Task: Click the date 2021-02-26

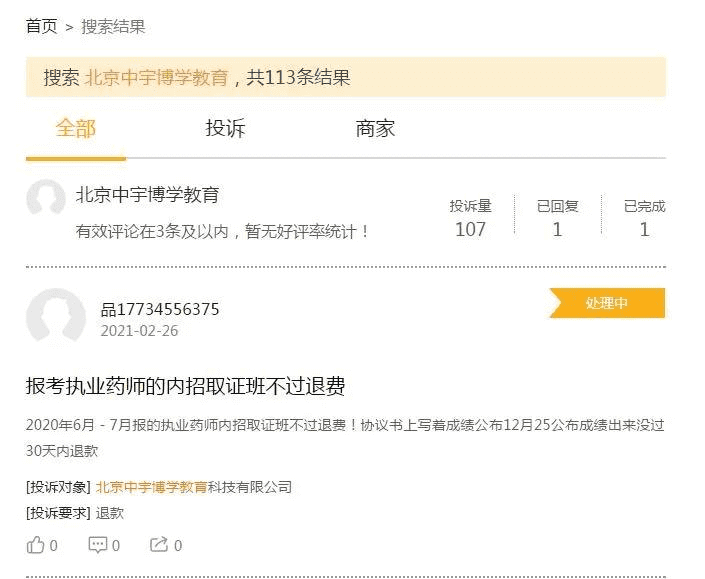Action: [x=139, y=331]
